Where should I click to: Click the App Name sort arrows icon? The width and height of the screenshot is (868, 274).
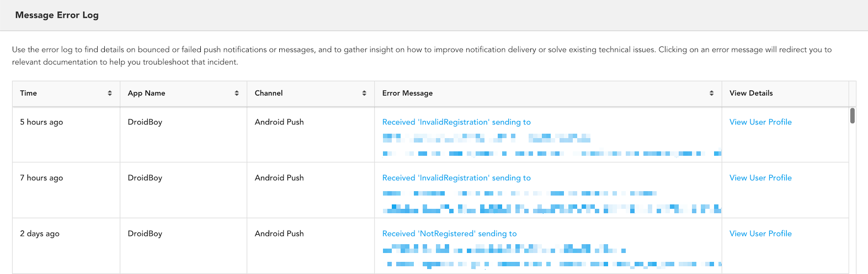237,93
